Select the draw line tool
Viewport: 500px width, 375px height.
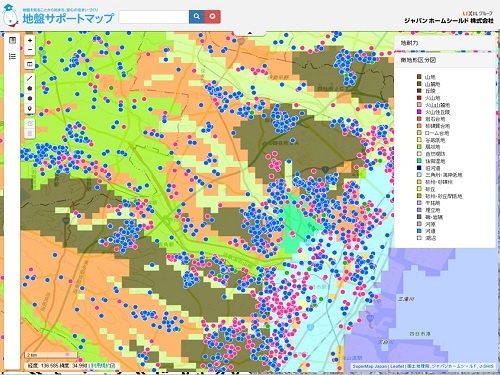click(x=30, y=78)
